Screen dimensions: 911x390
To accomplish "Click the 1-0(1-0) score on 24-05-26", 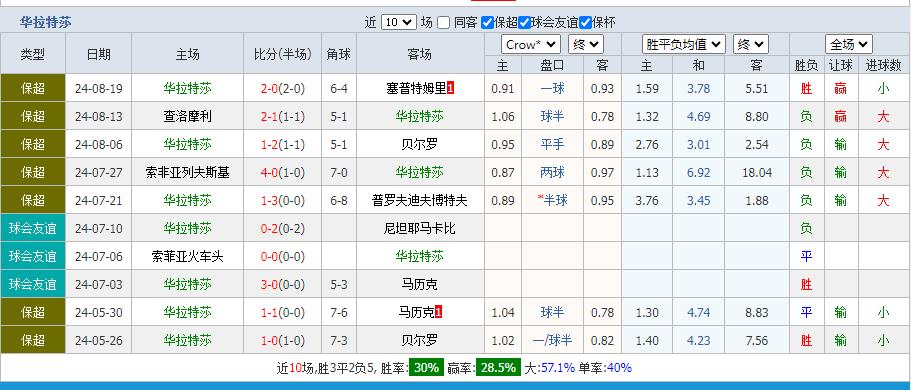I will pyautogui.click(x=282, y=341).
